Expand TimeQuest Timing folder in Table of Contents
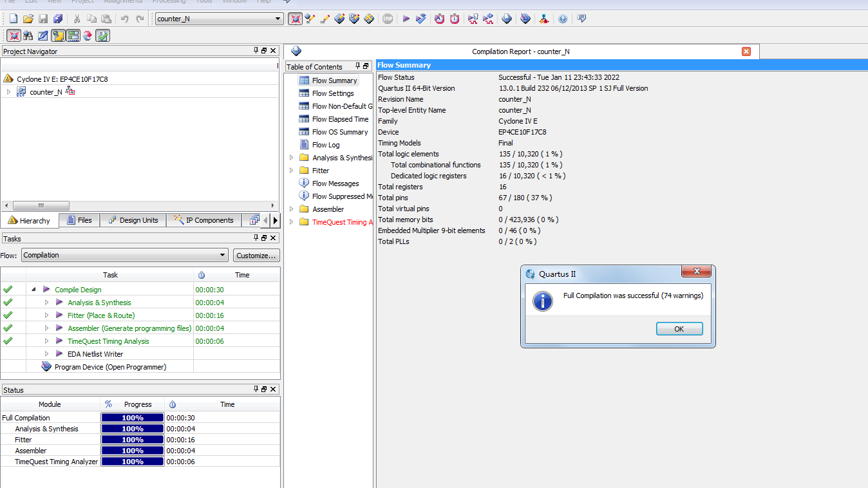This screenshot has width=868, height=488. pyautogui.click(x=291, y=222)
